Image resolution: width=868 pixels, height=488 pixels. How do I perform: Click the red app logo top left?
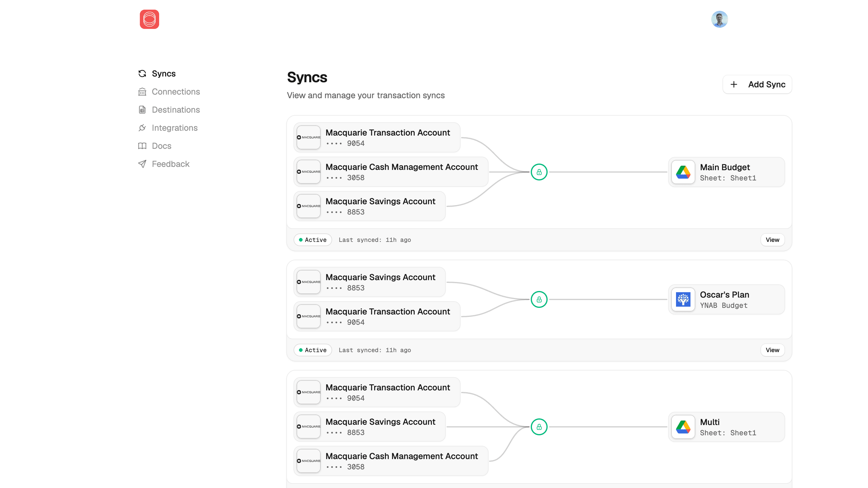149,19
